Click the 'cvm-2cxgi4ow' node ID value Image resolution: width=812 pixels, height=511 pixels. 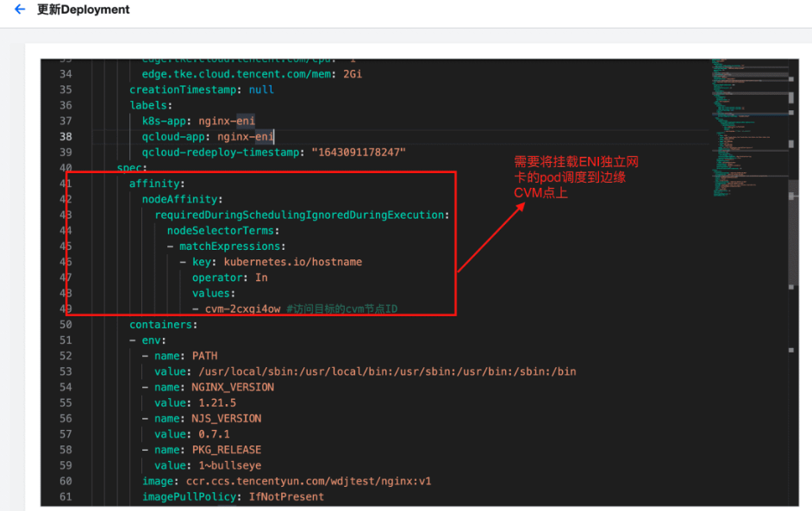[x=242, y=309]
